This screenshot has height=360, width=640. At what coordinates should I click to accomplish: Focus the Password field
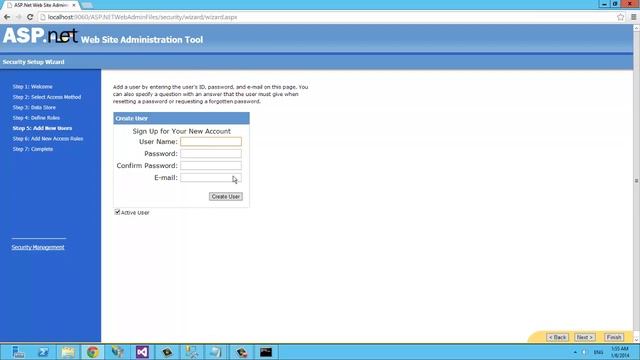211,153
